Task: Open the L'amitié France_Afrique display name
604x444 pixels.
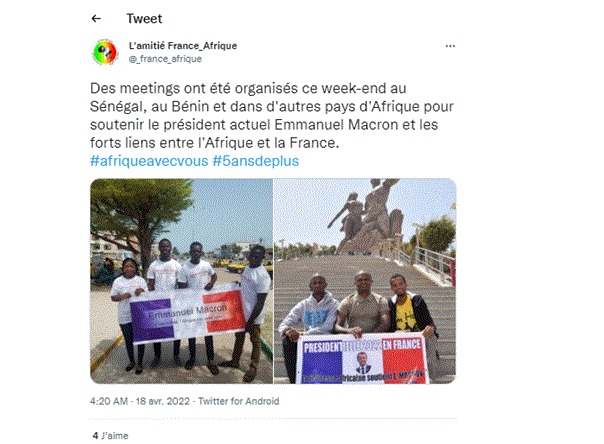Action: 183,45
